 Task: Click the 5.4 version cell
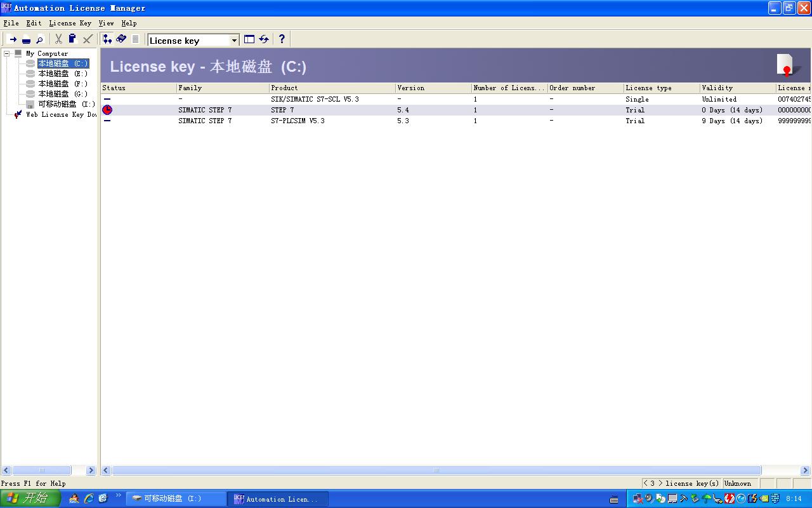[x=403, y=110]
